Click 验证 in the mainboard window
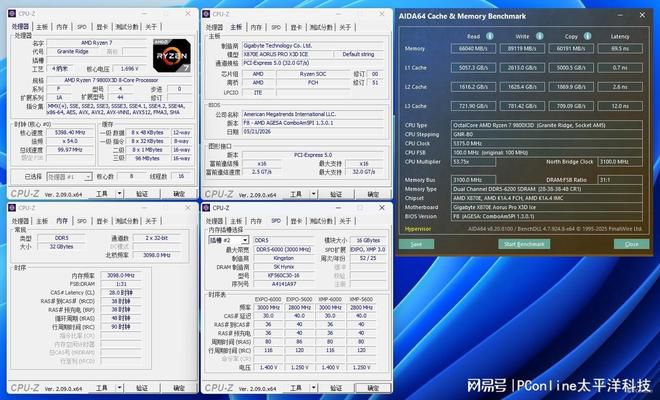This screenshot has height=400, width=660. 336,194
